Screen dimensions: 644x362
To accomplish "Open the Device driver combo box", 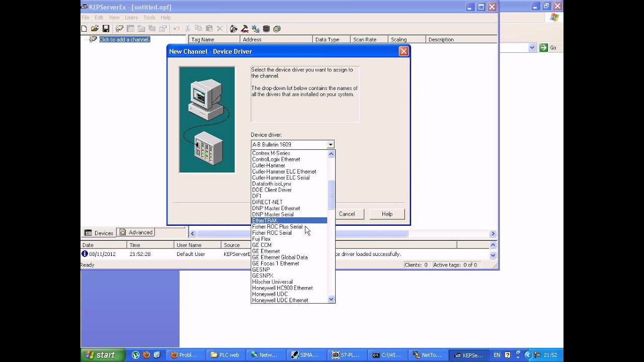I will click(x=293, y=144).
